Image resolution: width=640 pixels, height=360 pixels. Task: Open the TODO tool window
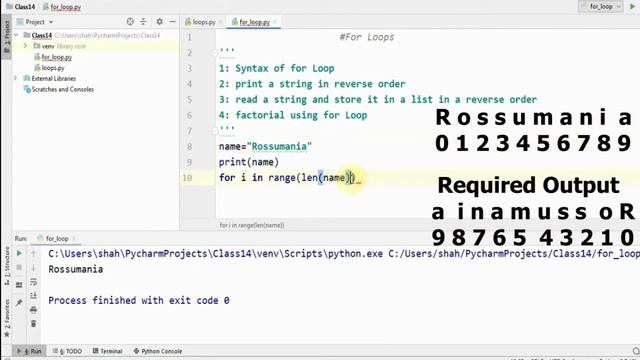click(x=68, y=351)
